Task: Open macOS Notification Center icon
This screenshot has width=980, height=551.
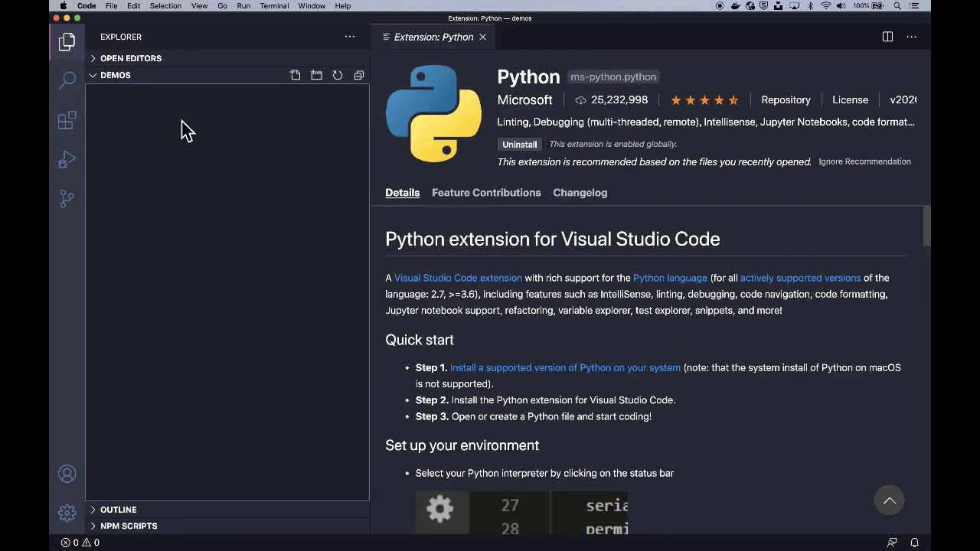Action: click(914, 6)
